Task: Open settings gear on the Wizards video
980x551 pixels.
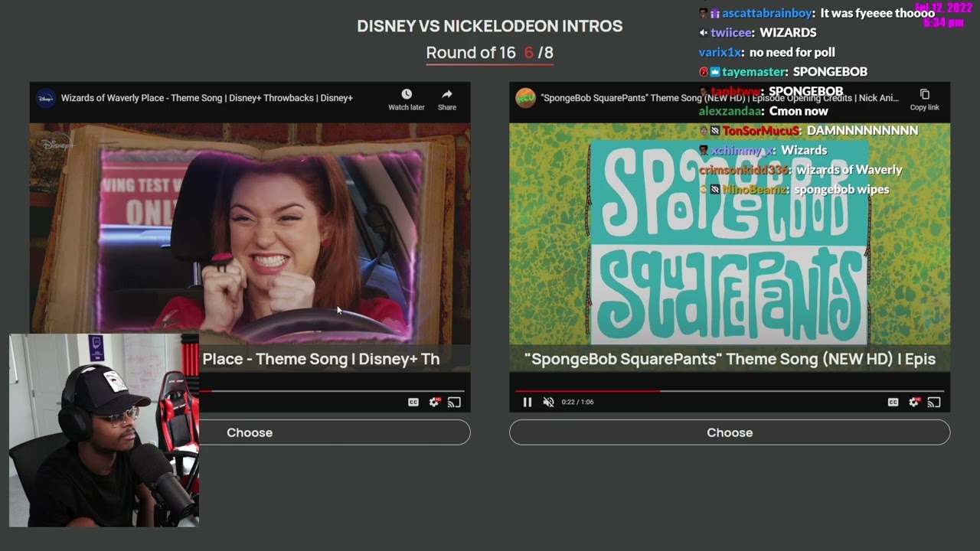Action: (x=434, y=402)
